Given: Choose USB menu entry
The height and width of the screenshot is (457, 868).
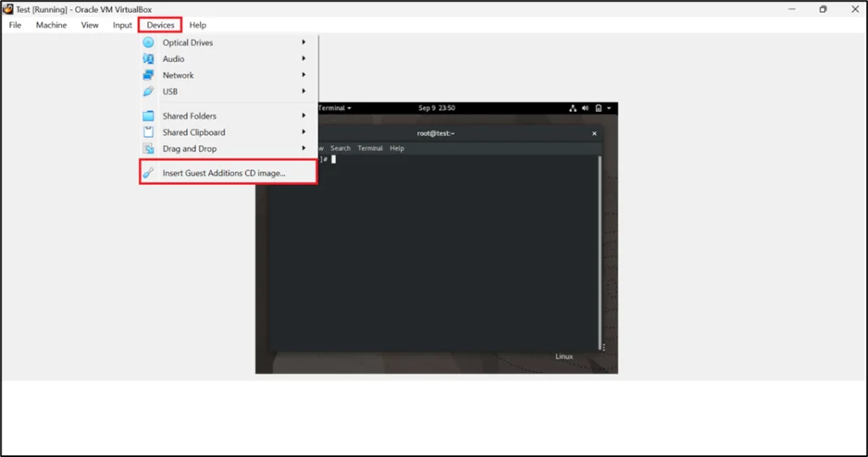Looking at the screenshot, I should [228, 92].
